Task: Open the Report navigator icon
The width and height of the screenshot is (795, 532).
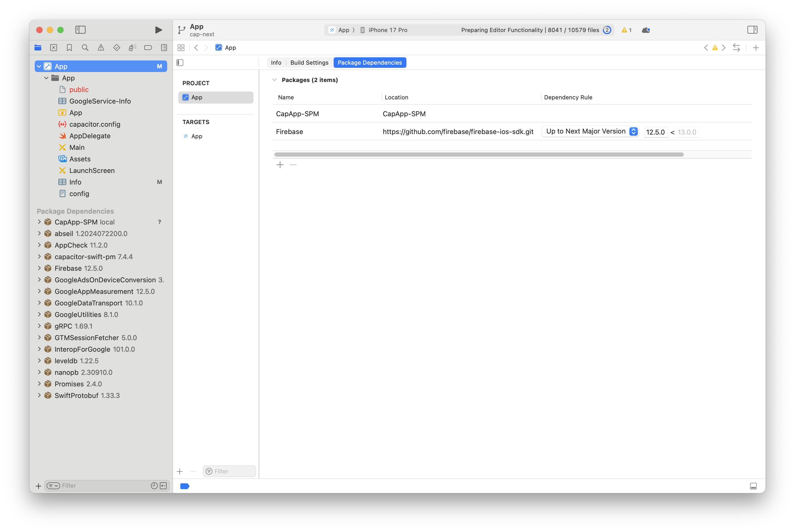Action: point(164,48)
